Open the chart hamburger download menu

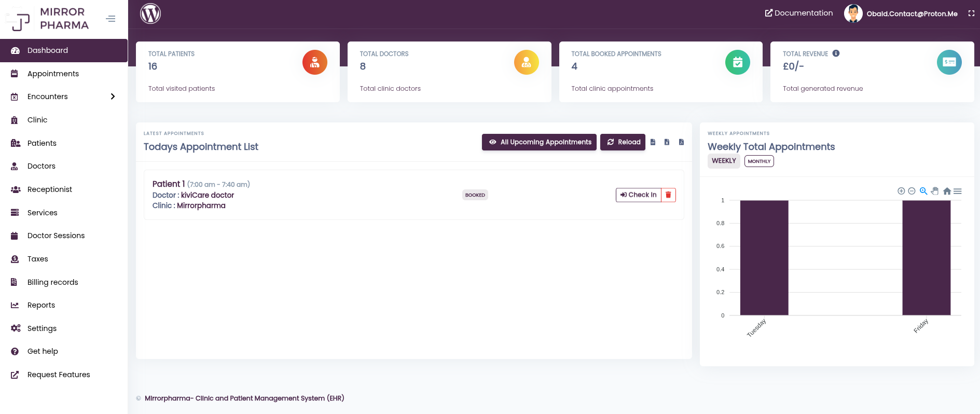[x=958, y=191]
